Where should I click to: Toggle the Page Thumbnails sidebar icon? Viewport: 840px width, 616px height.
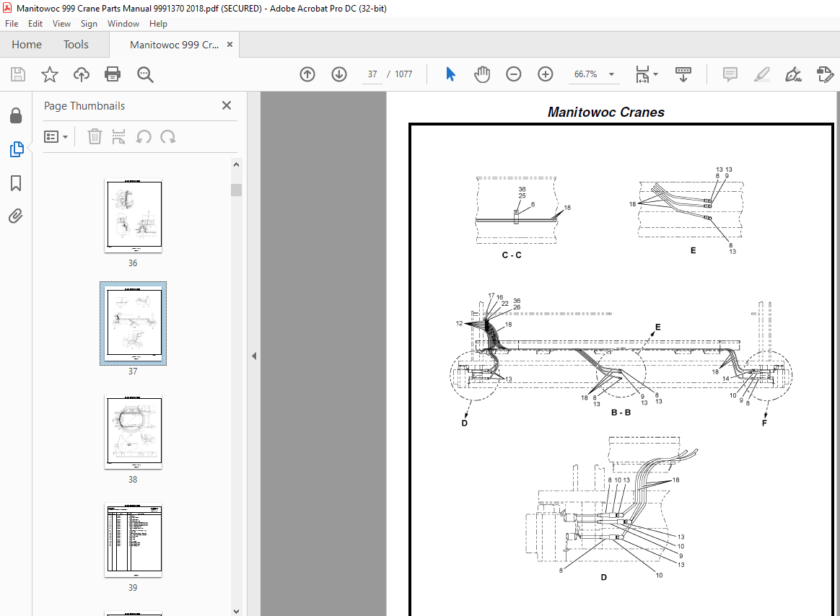click(x=17, y=149)
